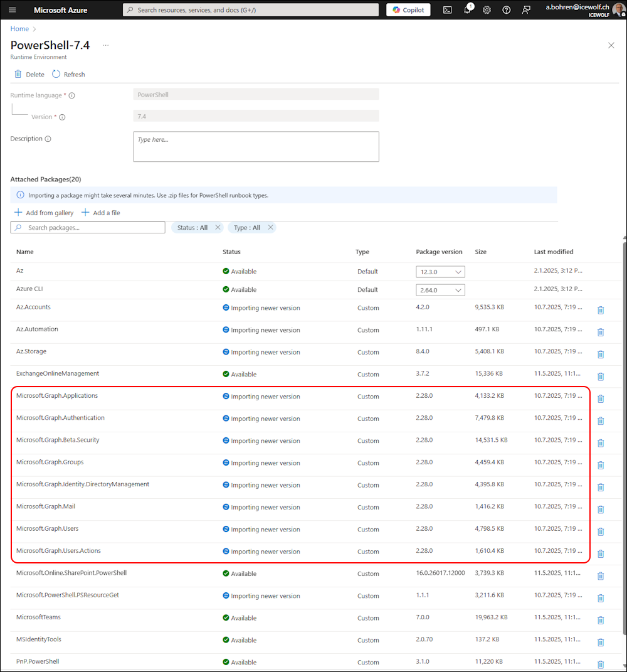Click the MicrosoftTeams package name
The height and width of the screenshot is (672, 627).
point(38,617)
